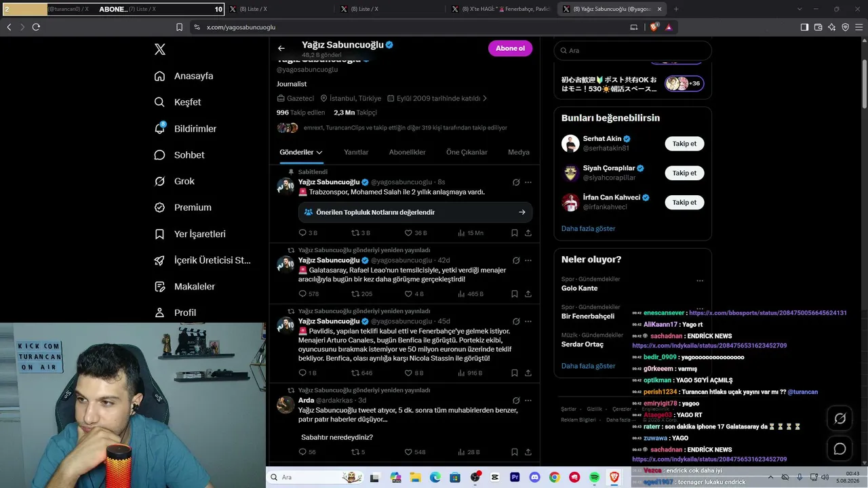868x488 pixels.
Task: Open the browser hamburger menu
Action: (x=859, y=27)
